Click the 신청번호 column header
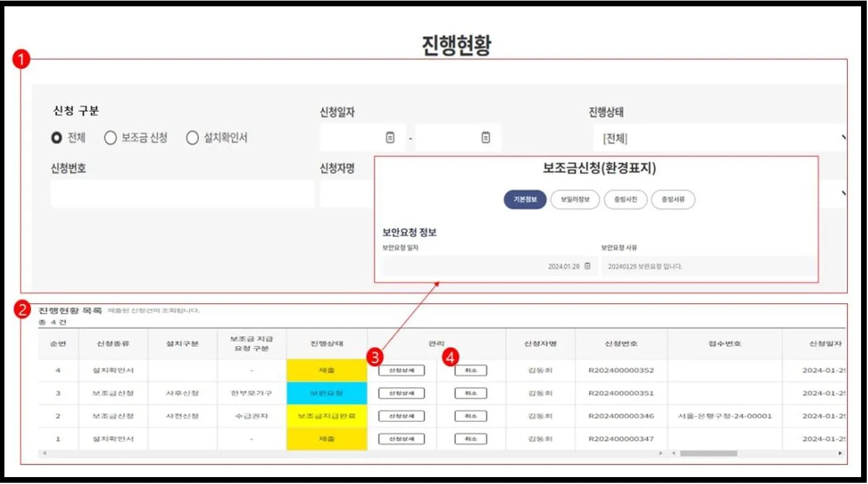Viewport: 868px width, 484px height. (x=621, y=344)
